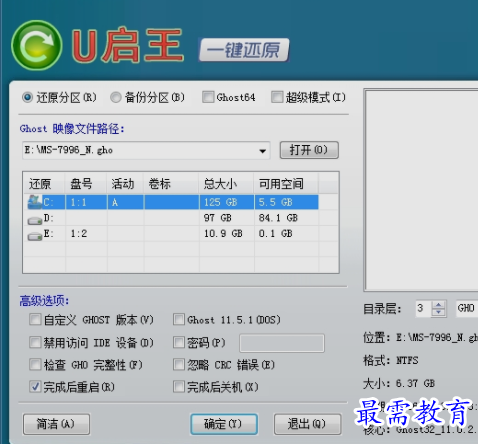Click the 卷标 column header
Screen dimensions: 478x444
[171, 183]
